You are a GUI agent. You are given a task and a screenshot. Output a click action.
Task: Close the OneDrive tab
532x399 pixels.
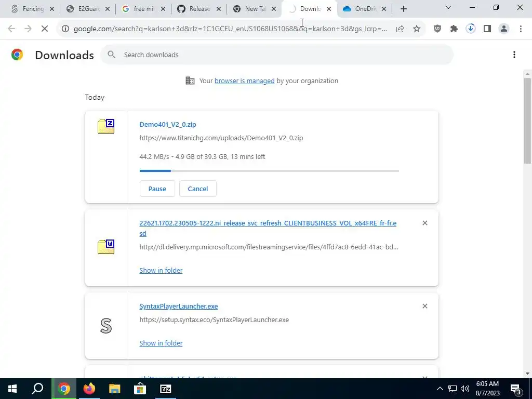click(384, 9)
